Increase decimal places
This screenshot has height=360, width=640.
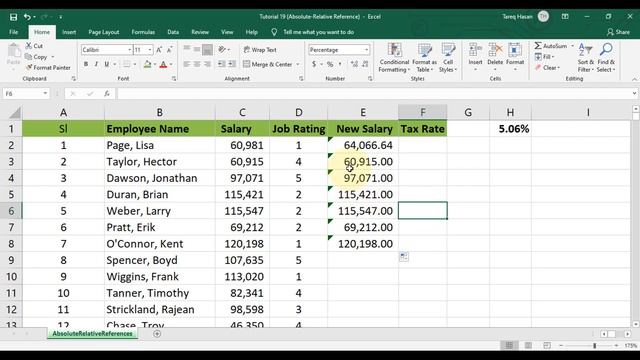click(x=354, y=64)
